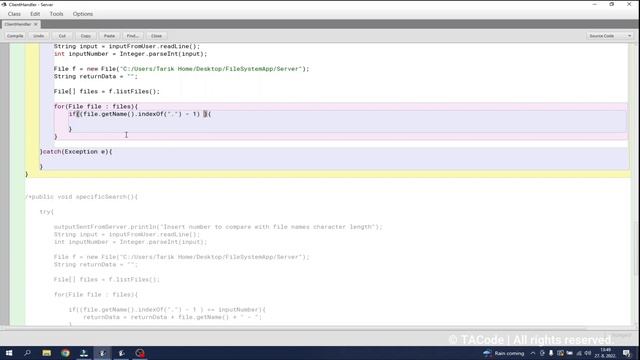Screen dimensions: 640x360
Task: Click the taskbar clock and date
Action: 605,353
